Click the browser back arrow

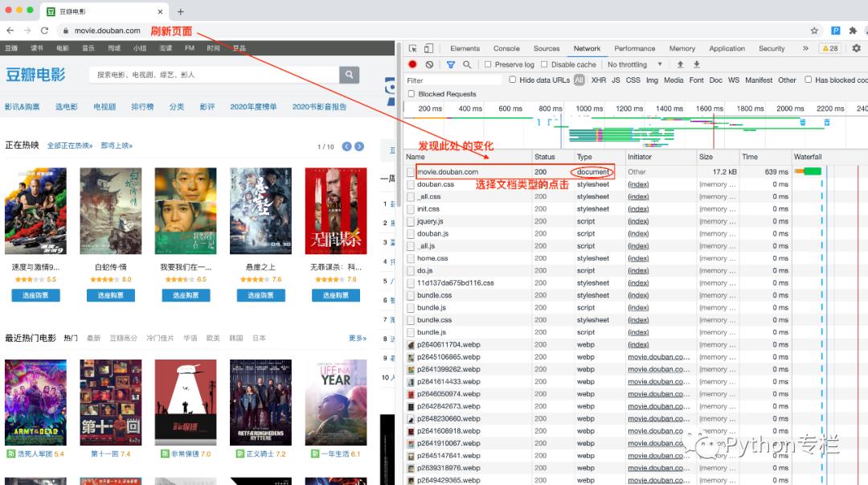coord(10,31)
